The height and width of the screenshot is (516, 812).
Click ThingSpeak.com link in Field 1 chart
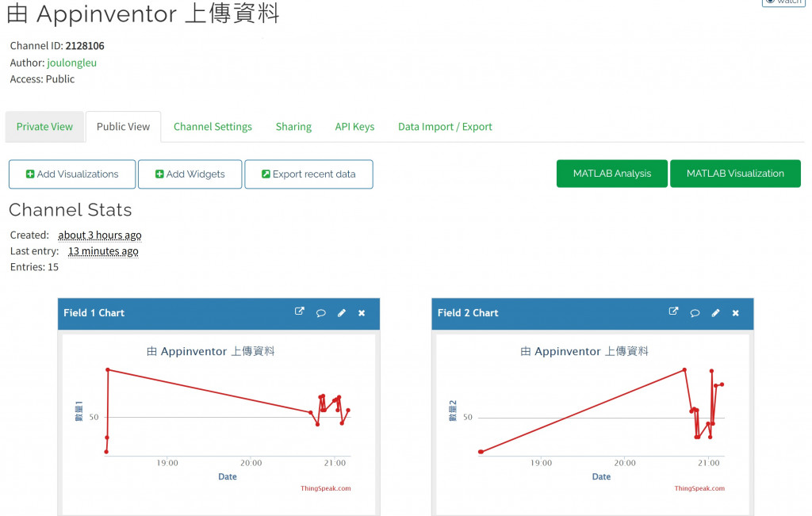(325, 488)
